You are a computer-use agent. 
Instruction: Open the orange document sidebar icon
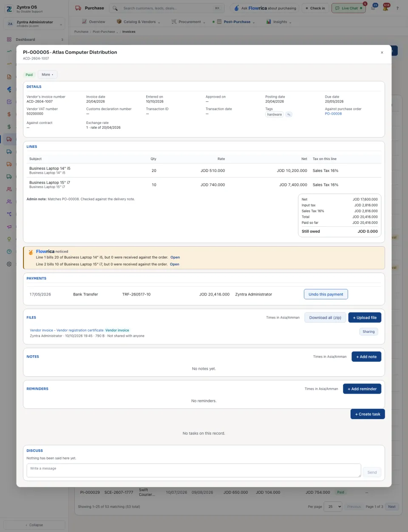[x=9, y=77]
